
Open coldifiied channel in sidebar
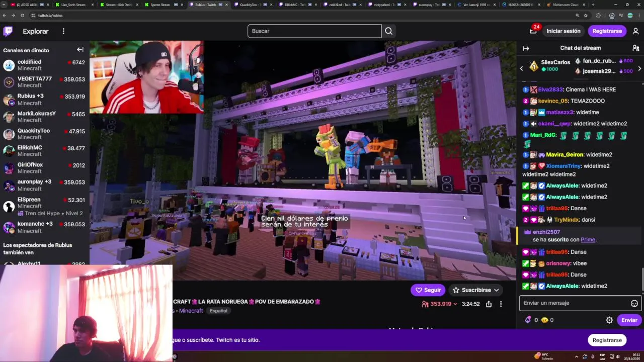pyautogui.click(x=44, y=65)
